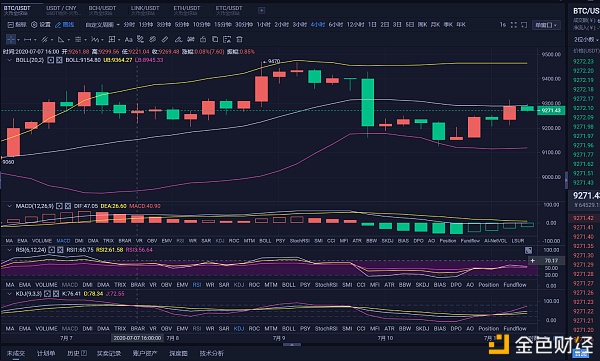Select the grid layout drawing tool
The width and height of the screenshot is (600, 361).
112,39
